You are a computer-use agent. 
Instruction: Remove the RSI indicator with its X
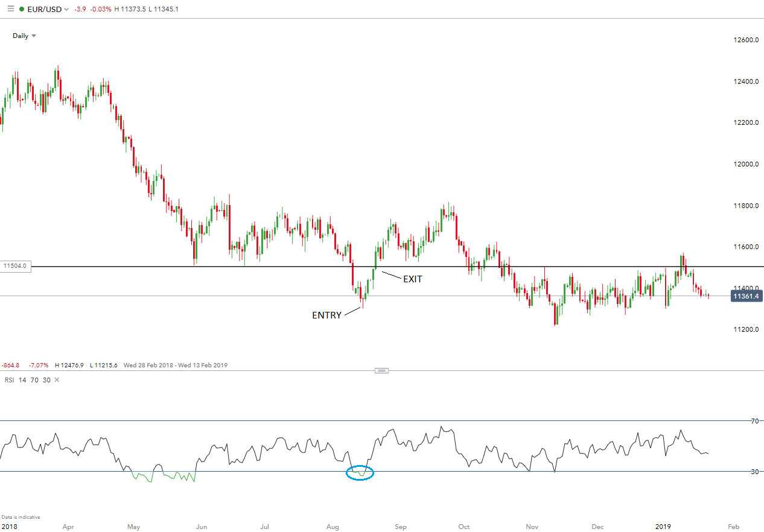(x=57, y=379)
